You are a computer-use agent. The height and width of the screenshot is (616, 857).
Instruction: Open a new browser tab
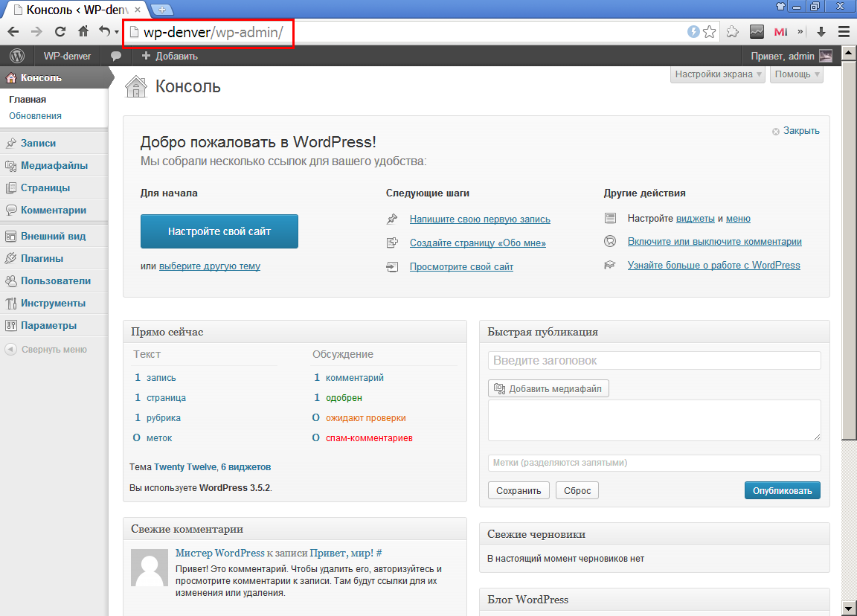tap(161, 9)
